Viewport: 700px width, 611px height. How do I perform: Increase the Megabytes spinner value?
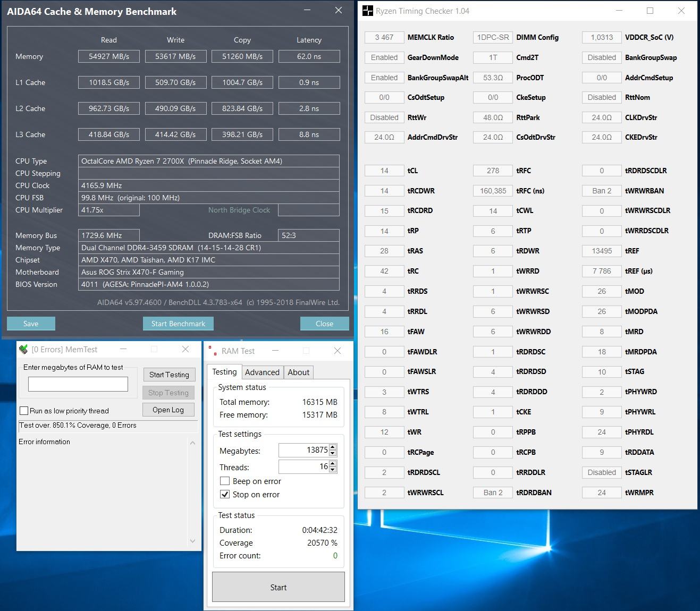pyautogui.click(x=333, y=447)
